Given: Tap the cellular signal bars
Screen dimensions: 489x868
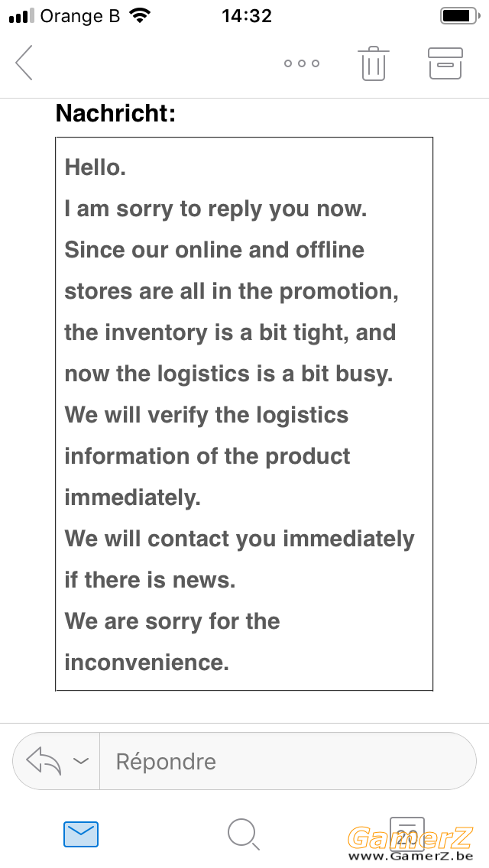Looking at the screenshot, I should [x=21, y=16].
